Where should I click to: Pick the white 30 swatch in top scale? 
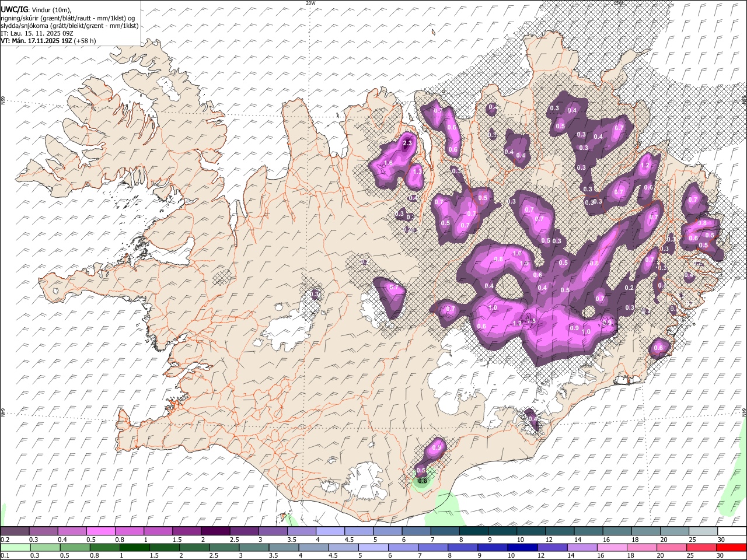click(x=732, y=531)
